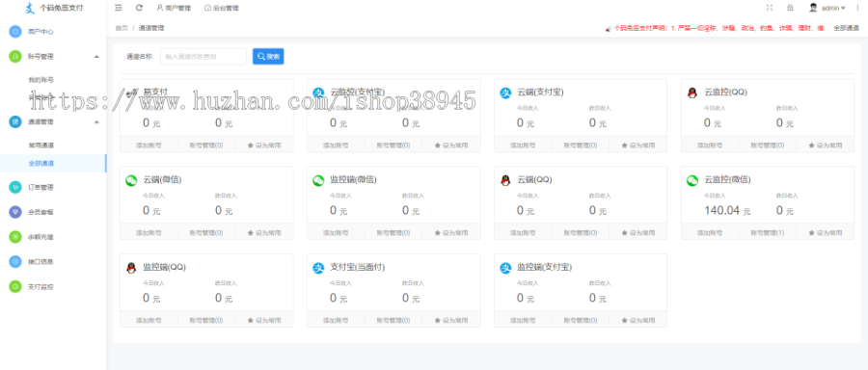Viewport: 868px width, 370px height.
Task: Click the 云端(QQ) card title
Action: click(534, 180)
